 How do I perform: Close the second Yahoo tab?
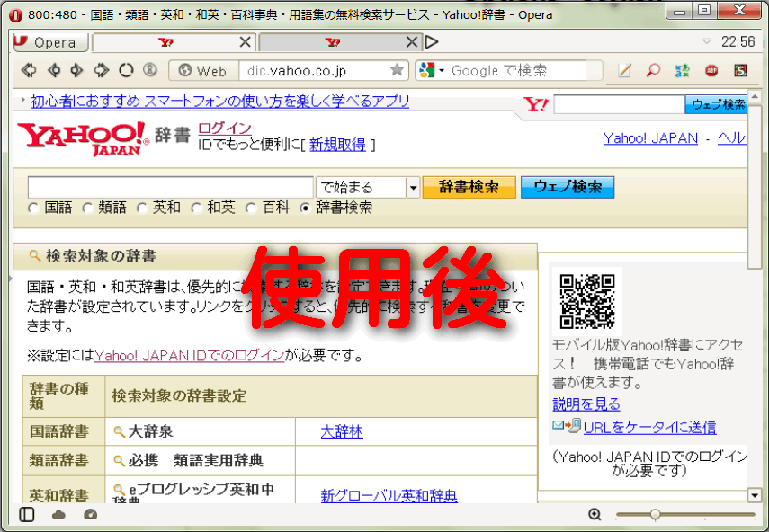(x=413, y=42)
